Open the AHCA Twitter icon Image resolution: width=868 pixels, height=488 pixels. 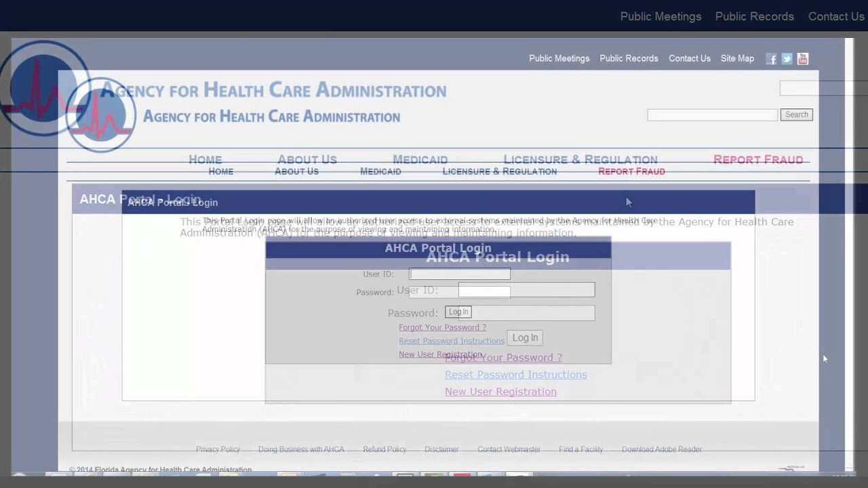coord(787,59)
